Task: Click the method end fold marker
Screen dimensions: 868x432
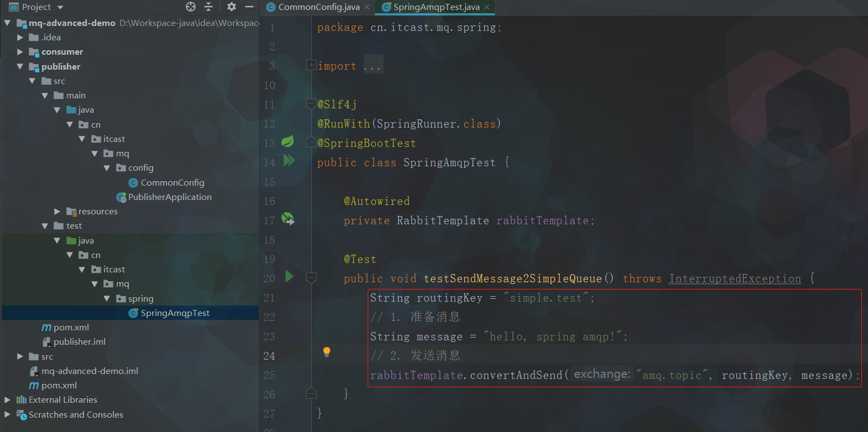Action: point(311,393)
